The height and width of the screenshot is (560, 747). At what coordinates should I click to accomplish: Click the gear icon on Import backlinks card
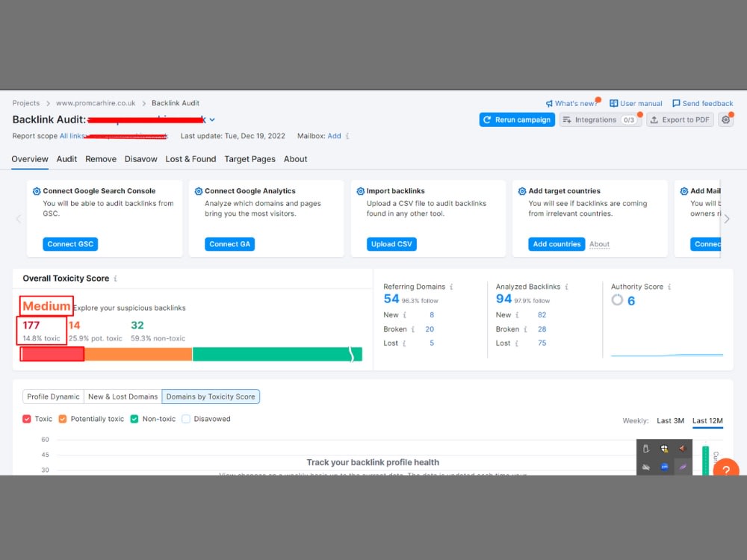pos(361,191)
